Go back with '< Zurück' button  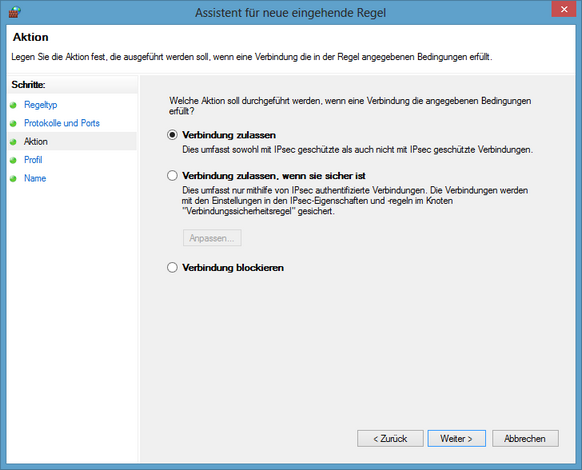pyautogui.click(x=390, y=438)
